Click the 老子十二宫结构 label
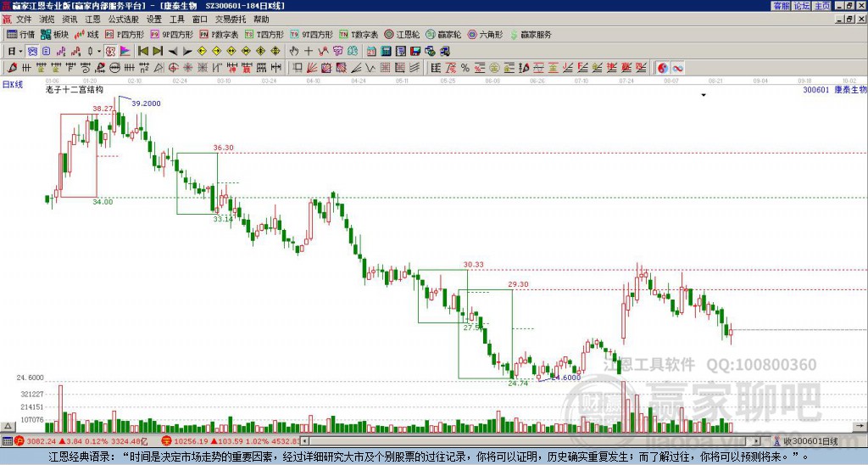Image resolution: width=868 pixels, height=465 pixels. point(75,89)
